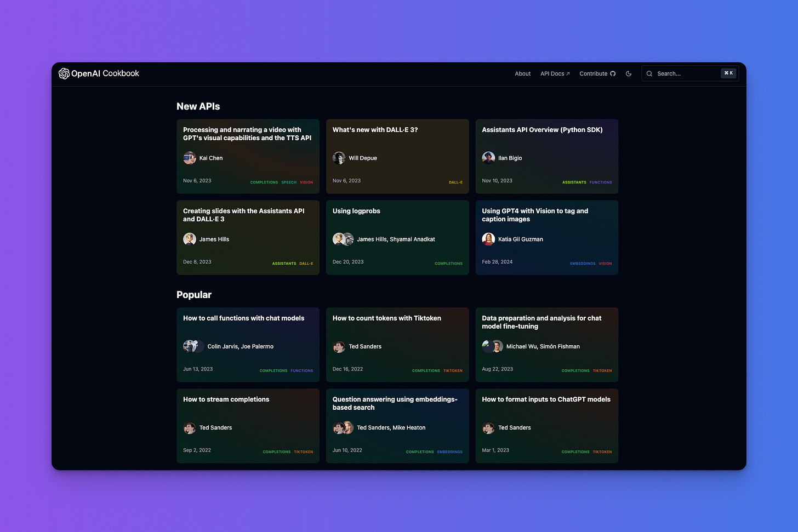Click EMBEDDINGS tag on Katia Gil Guzman card
The height and width of the screenshot is (532, 798).
(583, 264)
